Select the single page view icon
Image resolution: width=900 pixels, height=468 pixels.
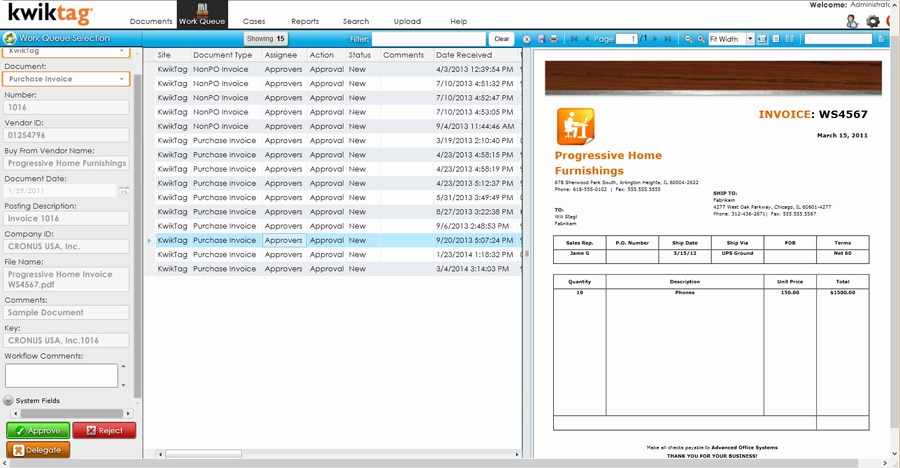pyautogui.click(x=776, y=39)
